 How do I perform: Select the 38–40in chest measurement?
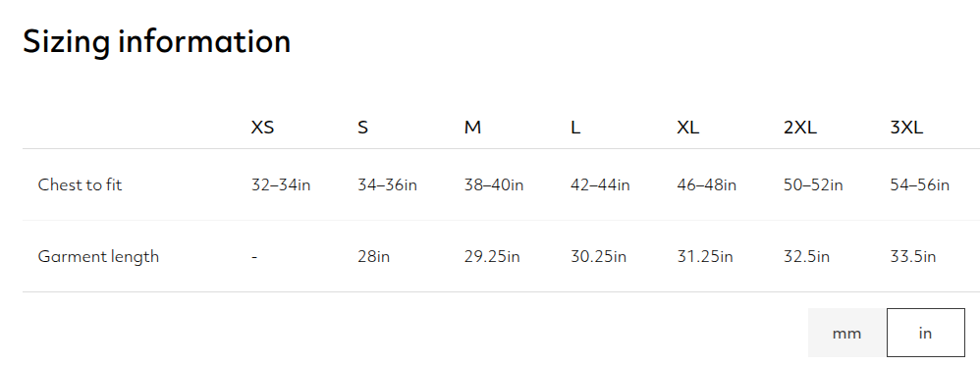(494, 184)
